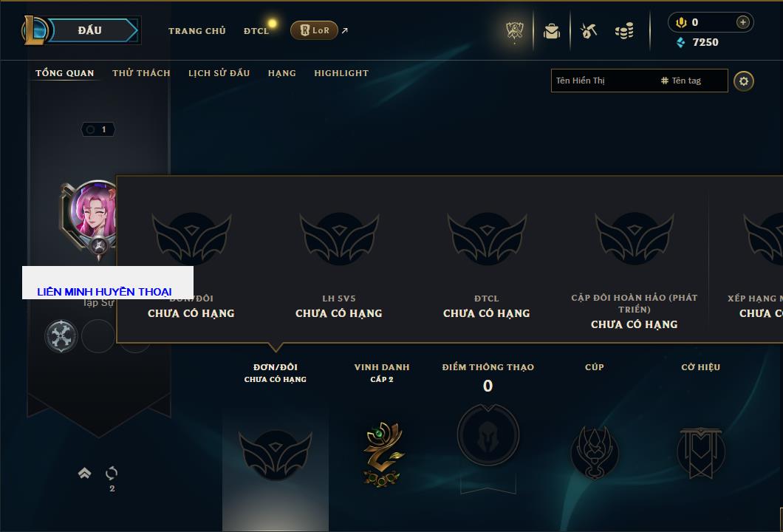This screenshot has width=783, height=532.
Task: Click the upward chevrons boost icon
Action: click(84, 473)
